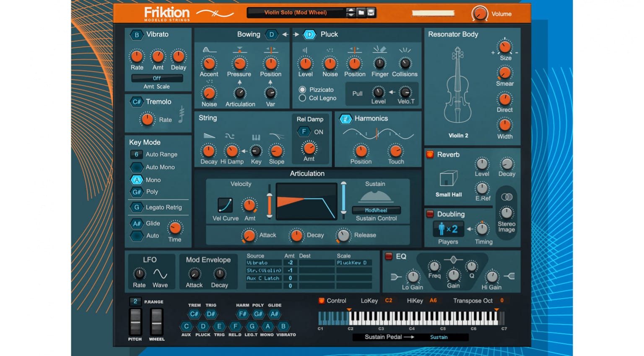The height and width of the screenshot is (356, 644).
Task: Select Poly key mode
Action: click(136, 192)
